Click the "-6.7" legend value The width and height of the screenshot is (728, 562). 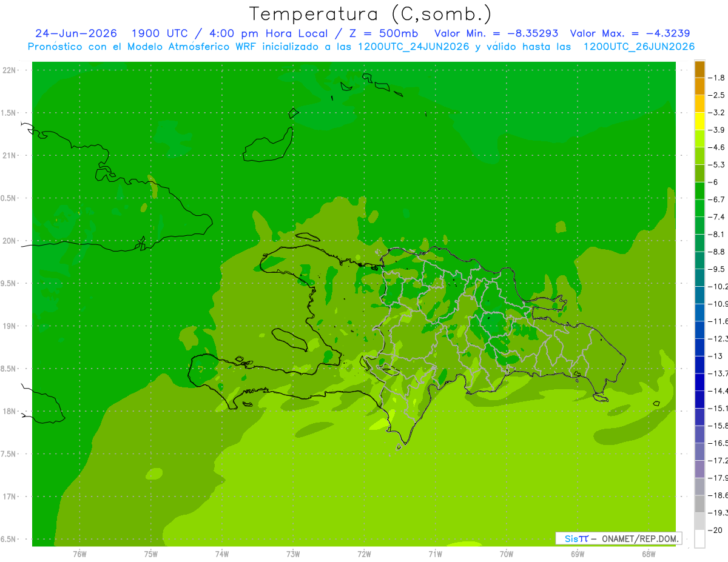tap(716, 199)
